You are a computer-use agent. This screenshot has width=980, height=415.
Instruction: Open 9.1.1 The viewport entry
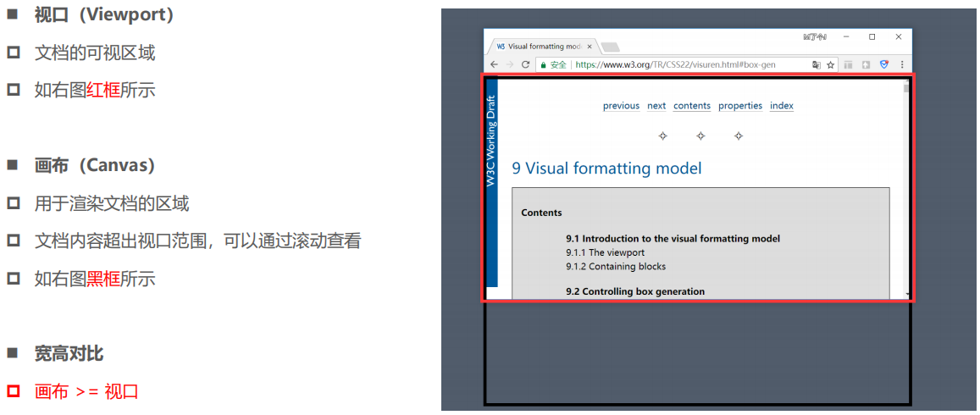(605, 252)
